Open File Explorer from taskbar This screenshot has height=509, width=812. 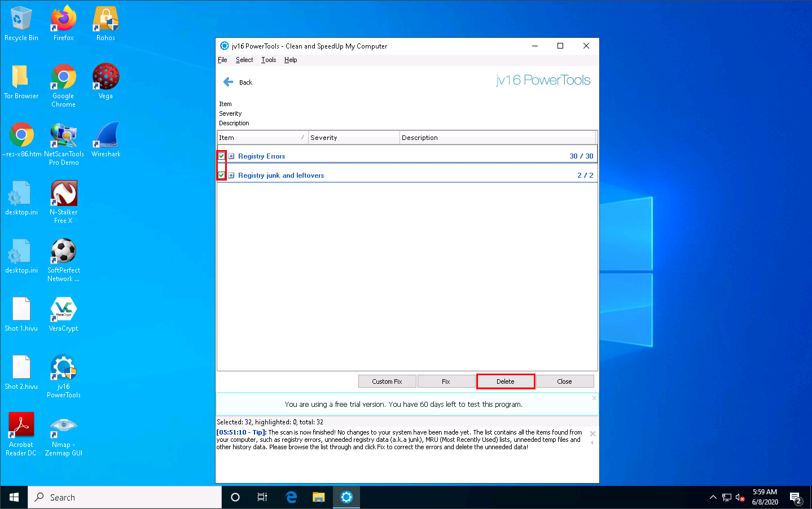(319, 497)
